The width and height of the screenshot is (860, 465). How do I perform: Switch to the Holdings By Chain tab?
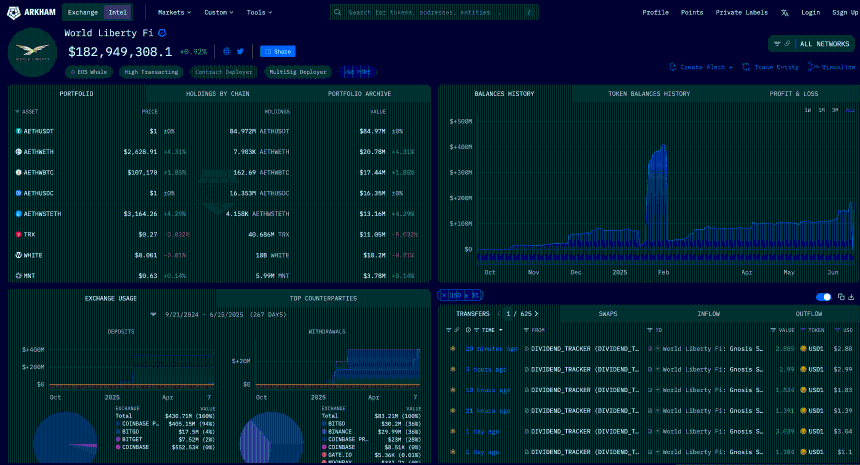[219, 93]
